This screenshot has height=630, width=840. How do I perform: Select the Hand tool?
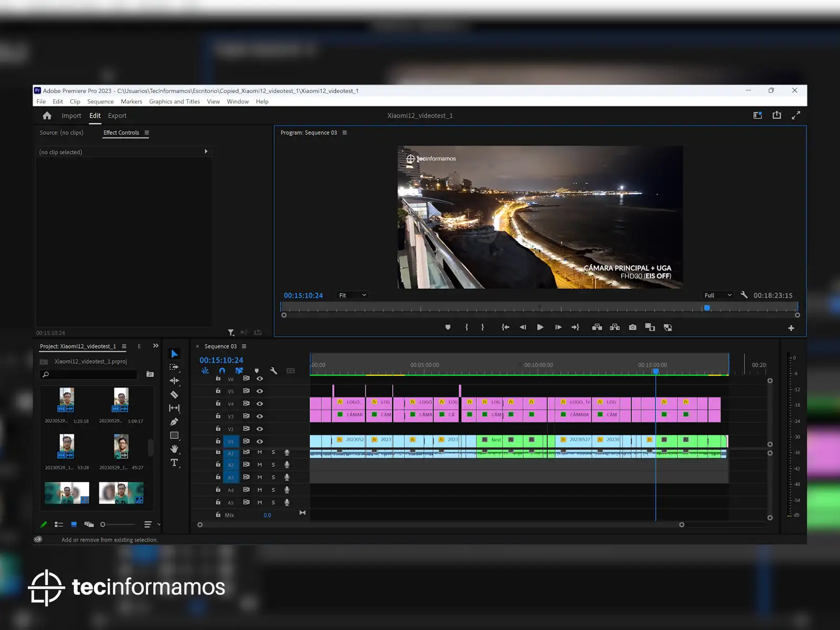coord(174,449)
